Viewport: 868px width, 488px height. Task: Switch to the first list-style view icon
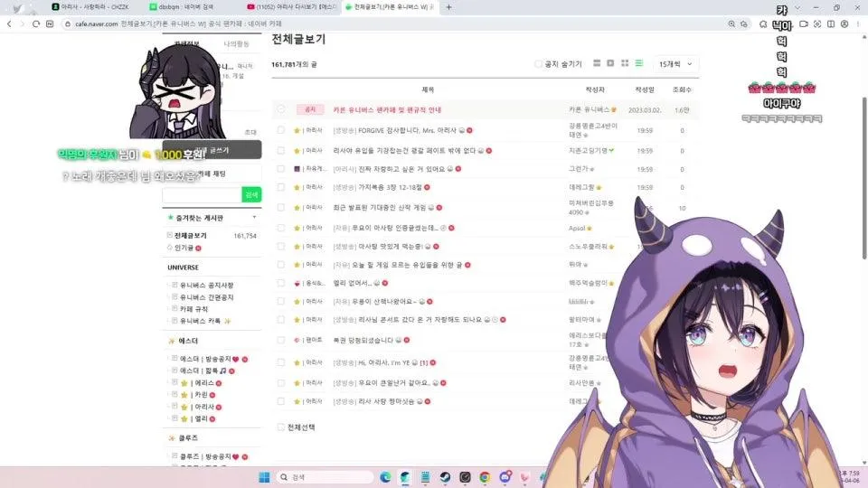pos(597,63)
